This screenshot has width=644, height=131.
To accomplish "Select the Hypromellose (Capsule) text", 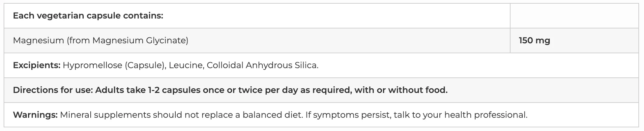I will (x=114, y=65).
